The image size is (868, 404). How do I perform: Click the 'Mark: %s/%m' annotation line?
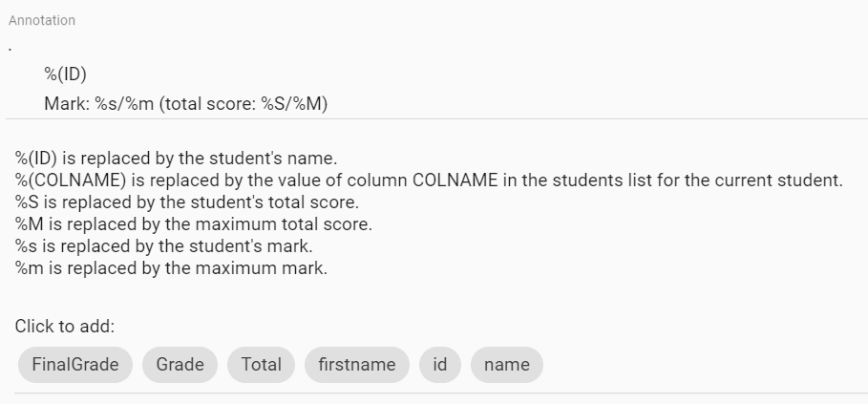pyautogui.click(x=186, y=103)
